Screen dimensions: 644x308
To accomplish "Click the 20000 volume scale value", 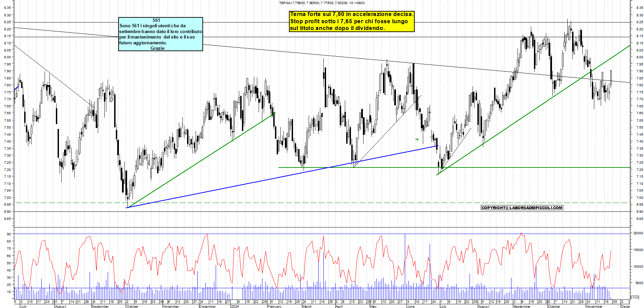I will point(638,233).
